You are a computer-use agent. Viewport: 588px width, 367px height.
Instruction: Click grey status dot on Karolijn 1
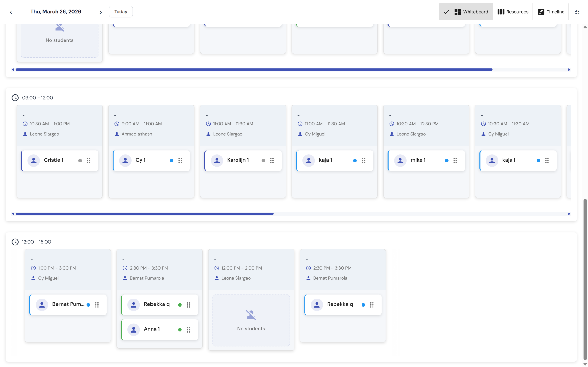[x=263, y=160]
